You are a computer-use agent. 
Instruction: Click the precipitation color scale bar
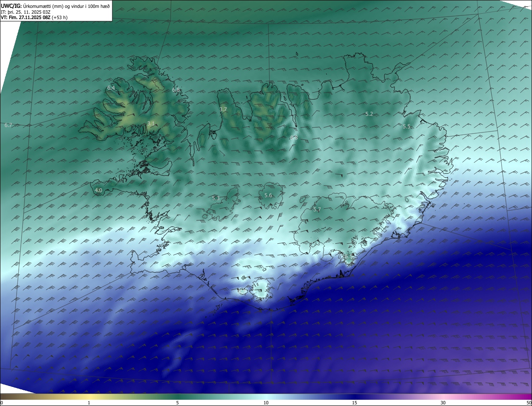click(266, 396)
